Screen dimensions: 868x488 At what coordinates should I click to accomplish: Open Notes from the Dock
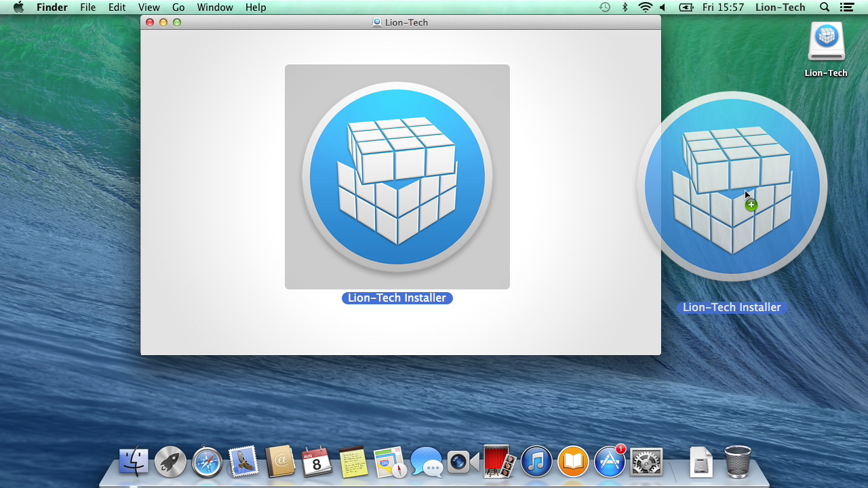click(x=353, y=462)
